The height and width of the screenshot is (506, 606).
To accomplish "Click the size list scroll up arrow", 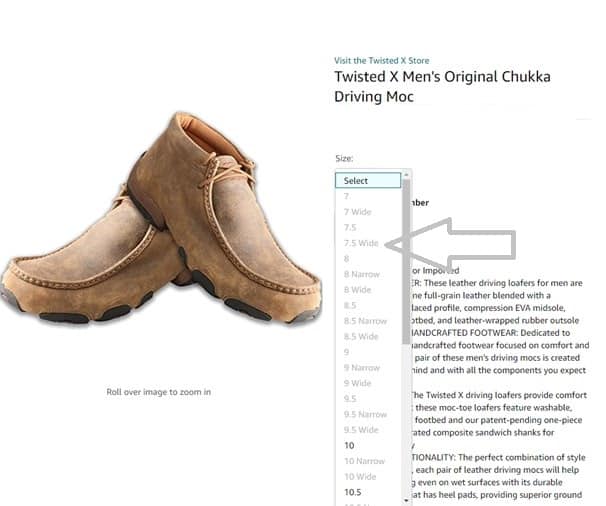I will coord(406,175).
